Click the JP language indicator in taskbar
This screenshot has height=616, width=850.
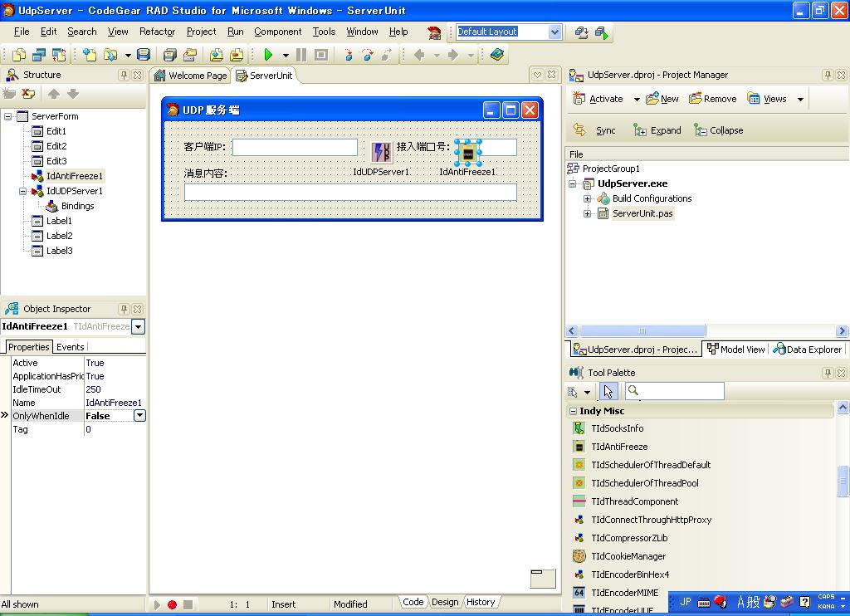coord(685,602)
